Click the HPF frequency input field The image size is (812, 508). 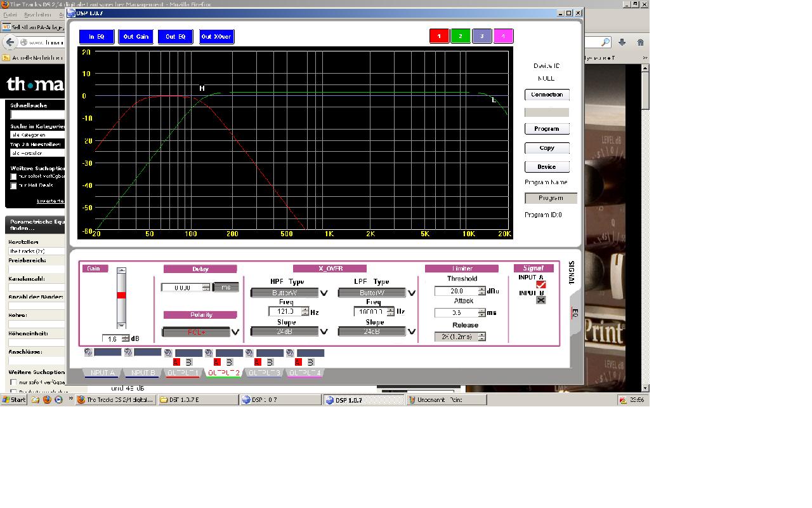[x=284, y=312]
